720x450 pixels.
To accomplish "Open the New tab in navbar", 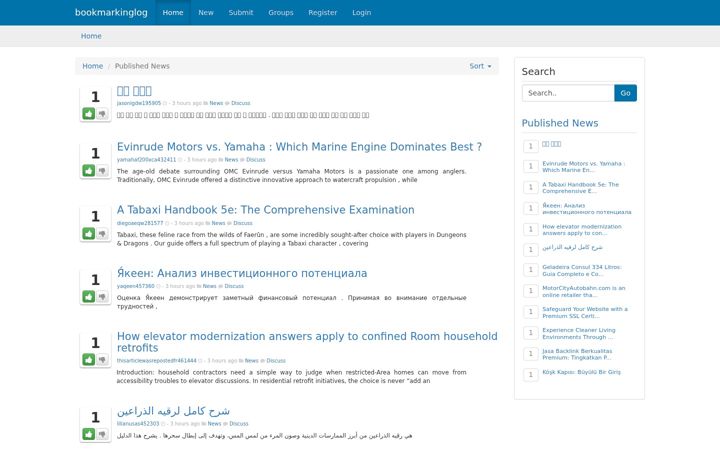I will click(x=206, y=12).
